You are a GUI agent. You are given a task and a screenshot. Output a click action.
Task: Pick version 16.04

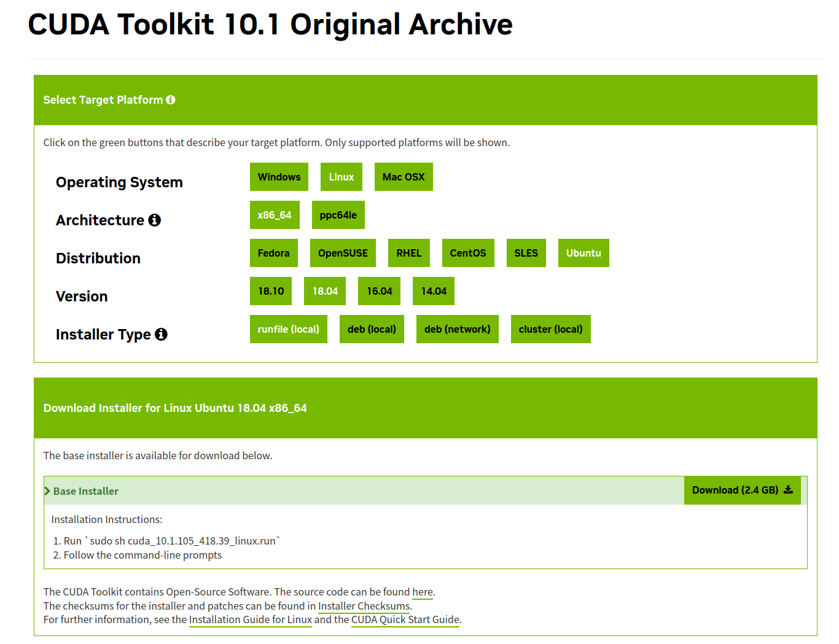380,291
